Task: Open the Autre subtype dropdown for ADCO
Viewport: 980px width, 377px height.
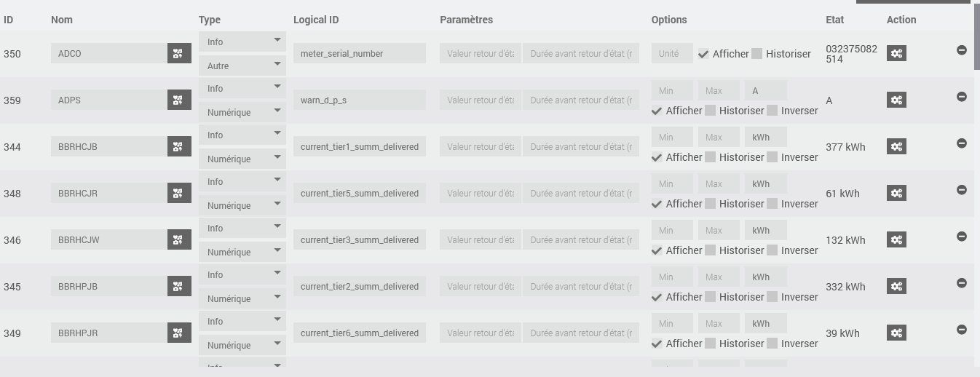Action: (x=242, y=66)
